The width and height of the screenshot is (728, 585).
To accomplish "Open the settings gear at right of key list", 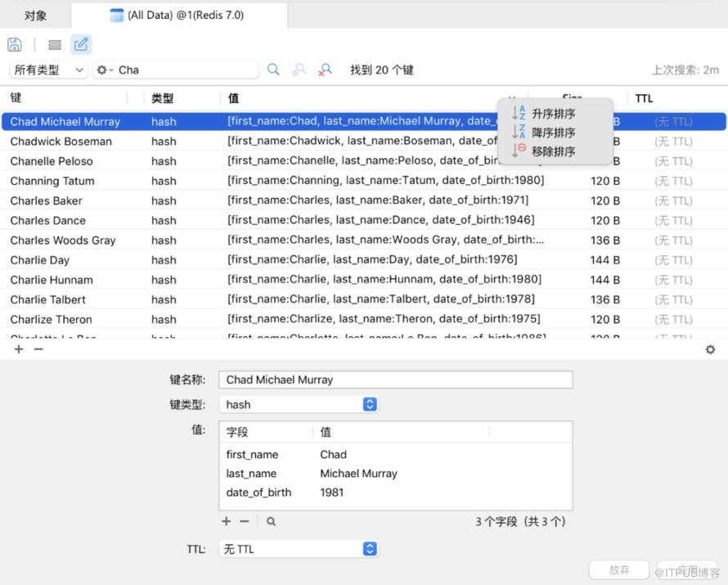I will 710,349.
